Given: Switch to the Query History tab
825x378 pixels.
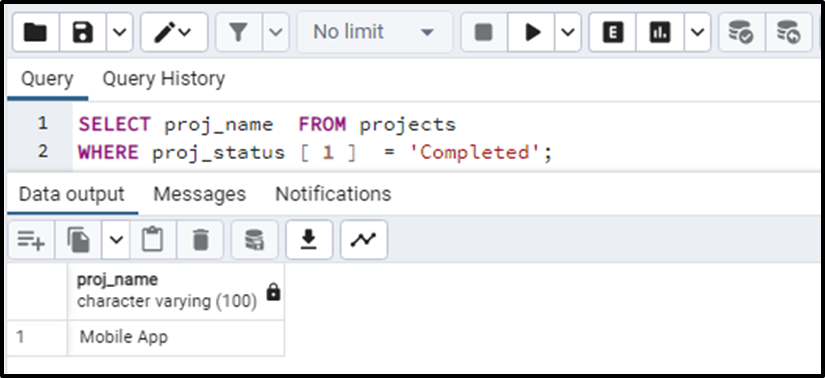Looking at the screenshot, I should coord(164,79).
